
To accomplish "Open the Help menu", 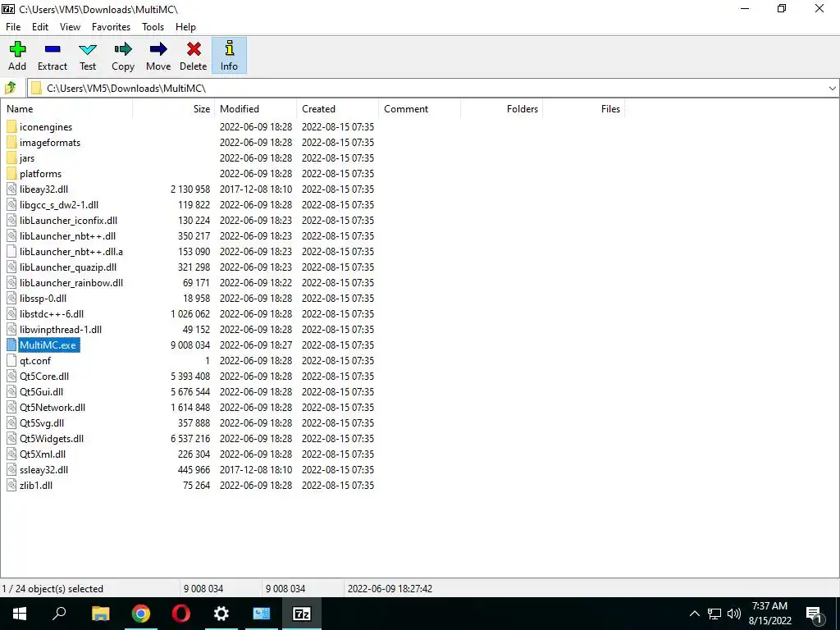I will point(185,27).
